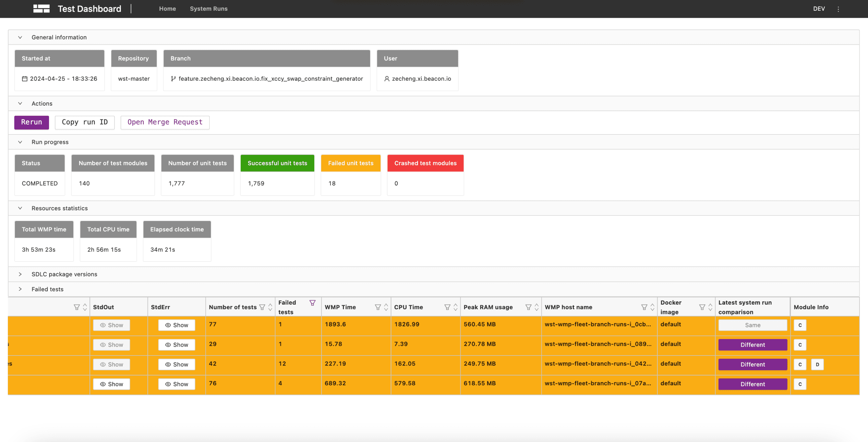The height and width of the screenshot is (442, 868).
Task: Show StdErr for the 77-test row
Action: click(176, 325)
